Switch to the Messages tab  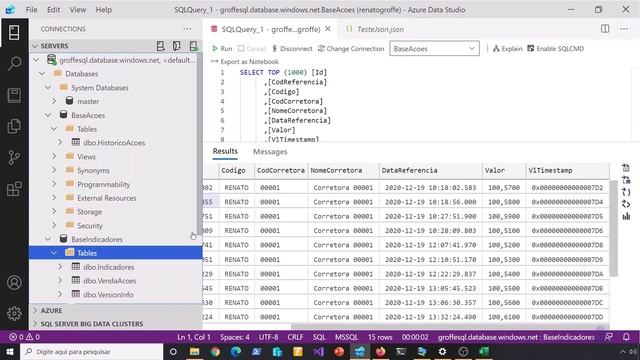tap(270, 151)
